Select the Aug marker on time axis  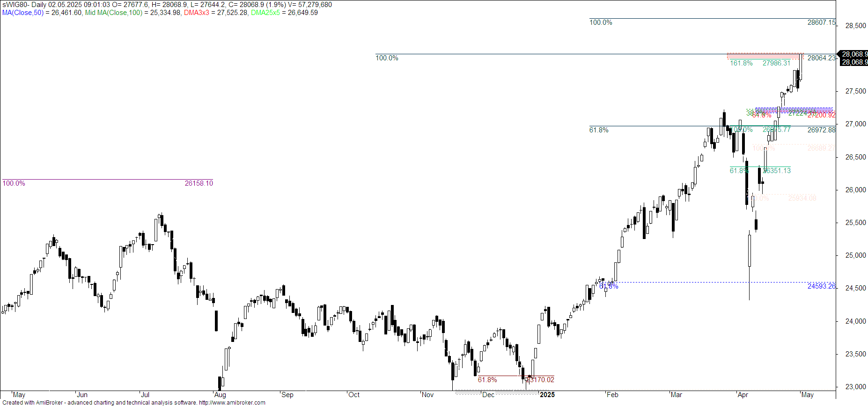(220, 395)
